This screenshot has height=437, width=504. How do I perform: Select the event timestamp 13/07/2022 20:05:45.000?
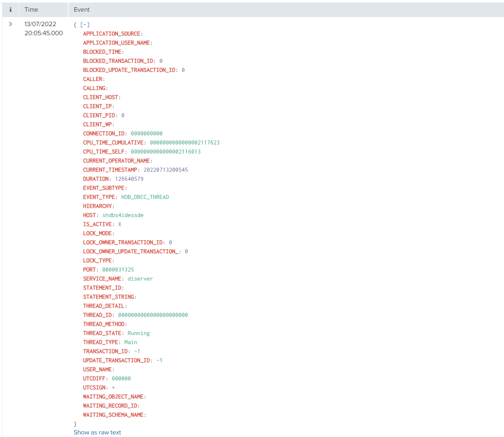point(43,29)
